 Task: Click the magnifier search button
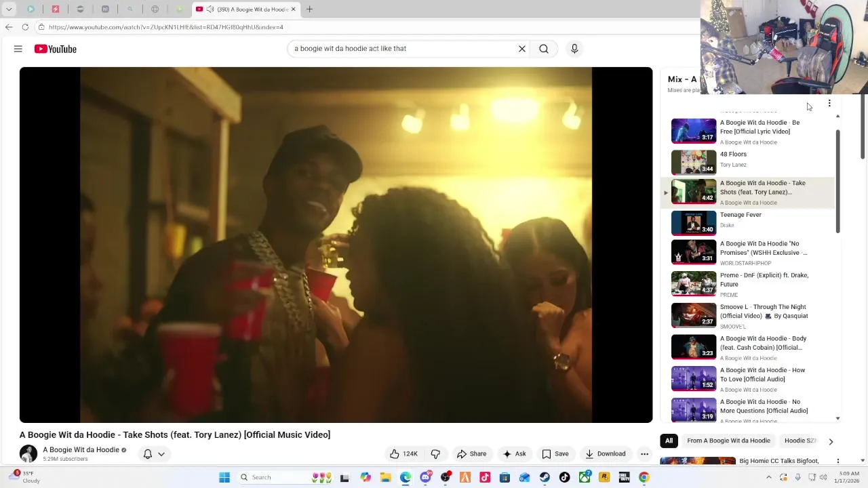[x=544, y=49]
